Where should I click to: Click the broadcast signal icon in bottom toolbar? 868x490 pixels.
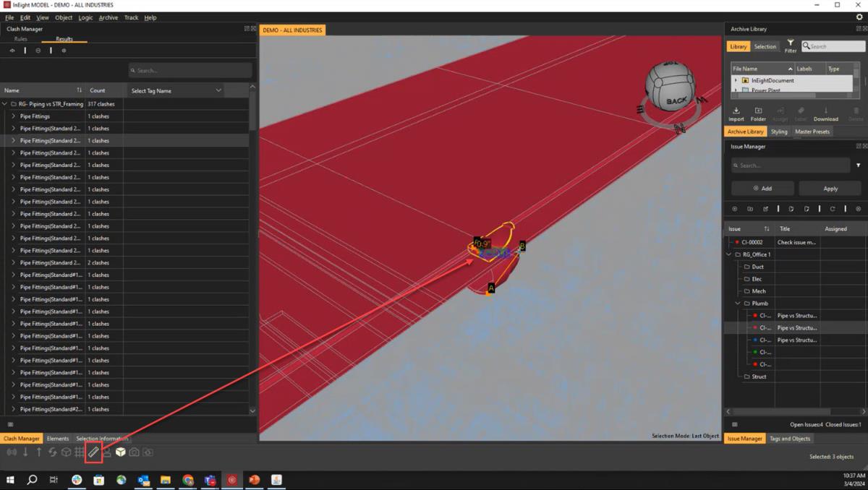tap(12, 452)
